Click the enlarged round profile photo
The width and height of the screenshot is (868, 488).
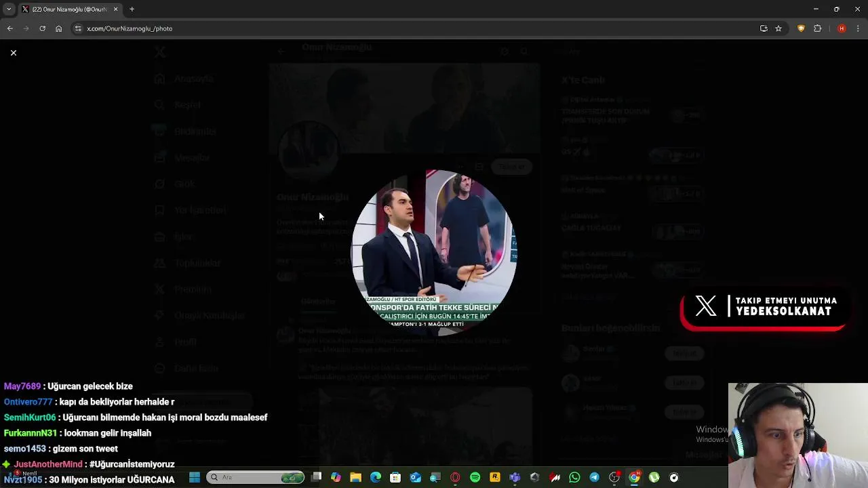(x=434, y=252)
